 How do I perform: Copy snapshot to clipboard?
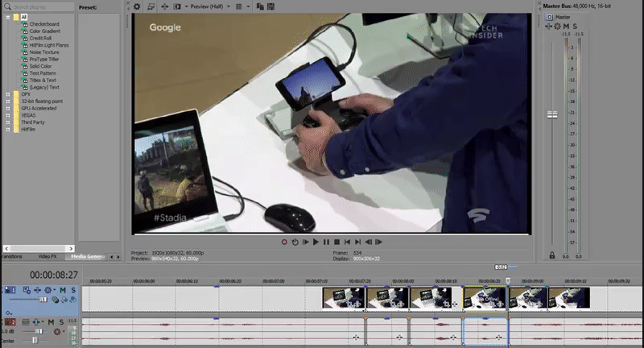[x=260, y=6]
